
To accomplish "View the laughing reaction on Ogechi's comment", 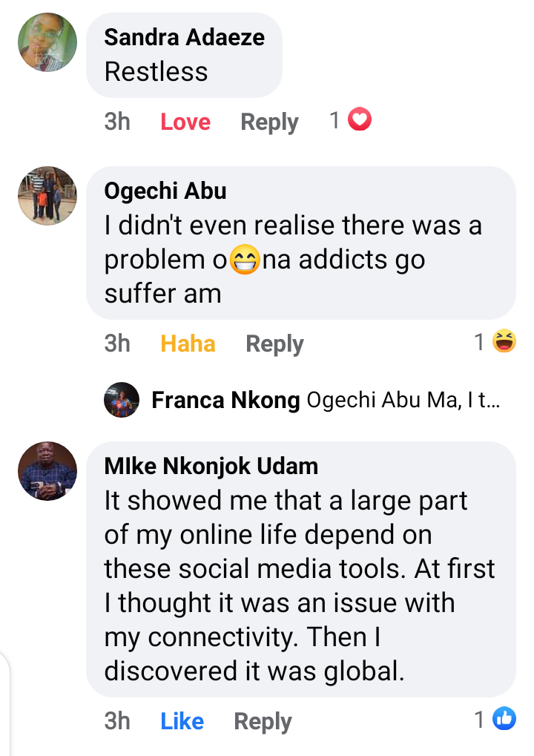I will (504, 341).
